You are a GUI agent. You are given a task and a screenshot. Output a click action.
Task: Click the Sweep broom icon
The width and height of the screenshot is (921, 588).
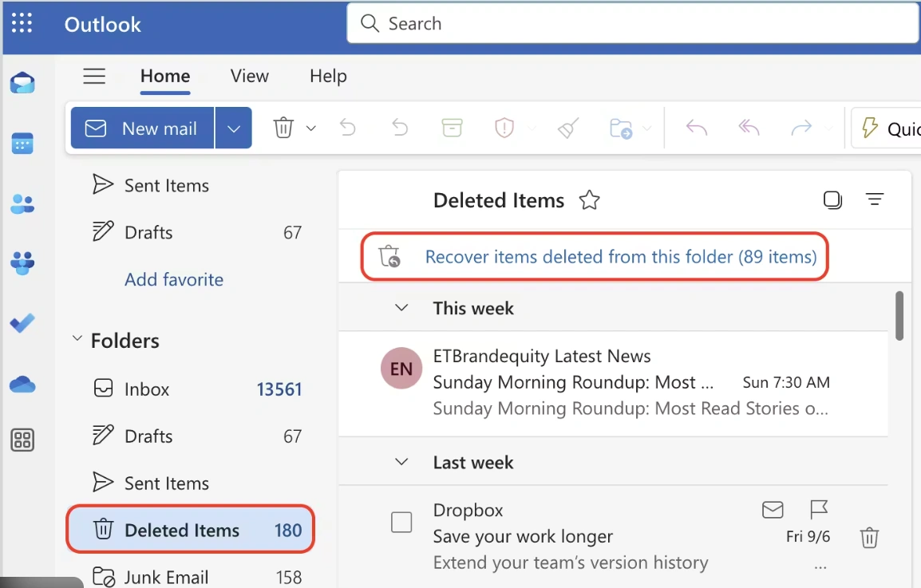[568, 128]
